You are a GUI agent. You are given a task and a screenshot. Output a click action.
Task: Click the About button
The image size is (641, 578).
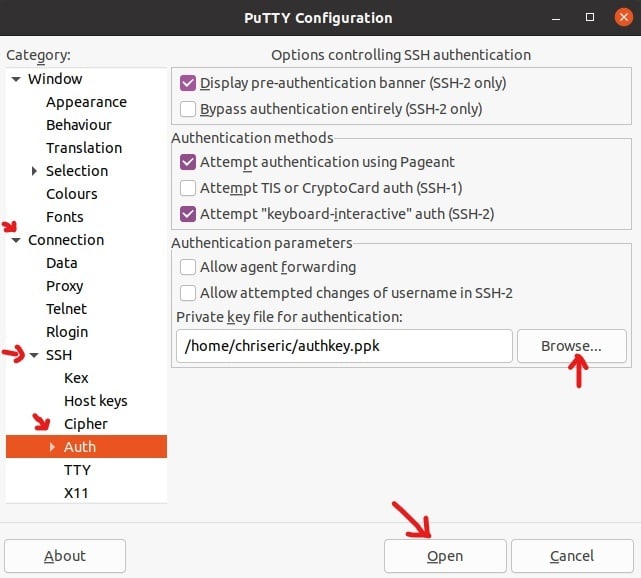coord(65,556)
